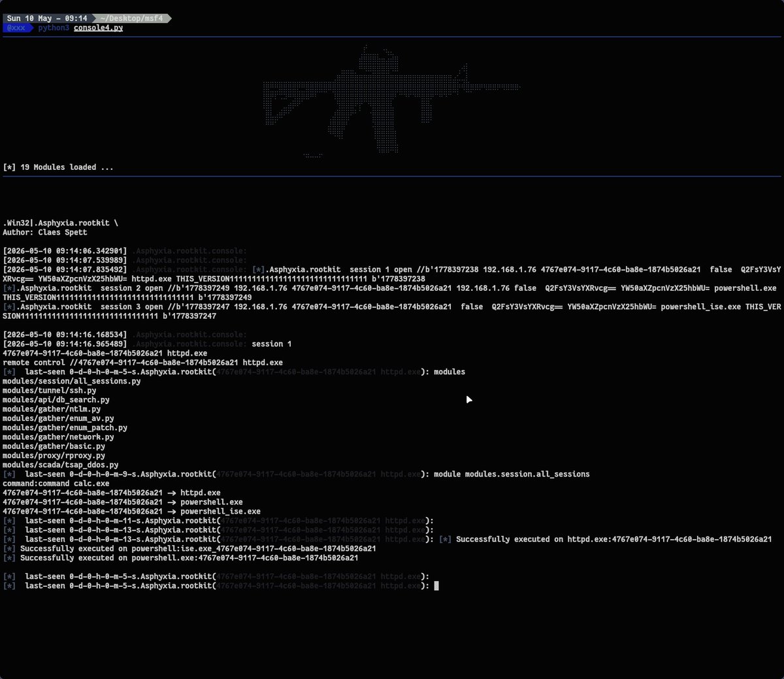Click the 'session 2 open' log text
The width and height of the screenshot is (784, 679).
click(x=132, y=288)
